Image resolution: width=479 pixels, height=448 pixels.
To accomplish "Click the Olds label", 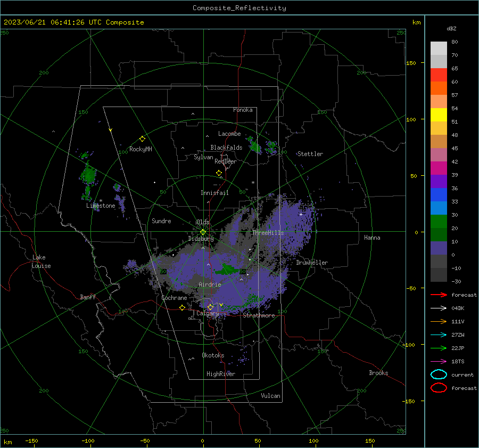I will pyautogui.click(x=203, y=222).
